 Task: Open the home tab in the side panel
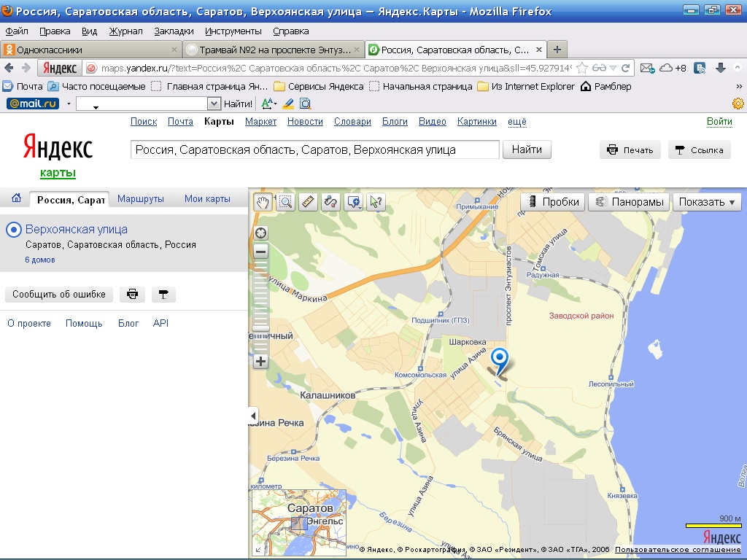tap(16, 199)
